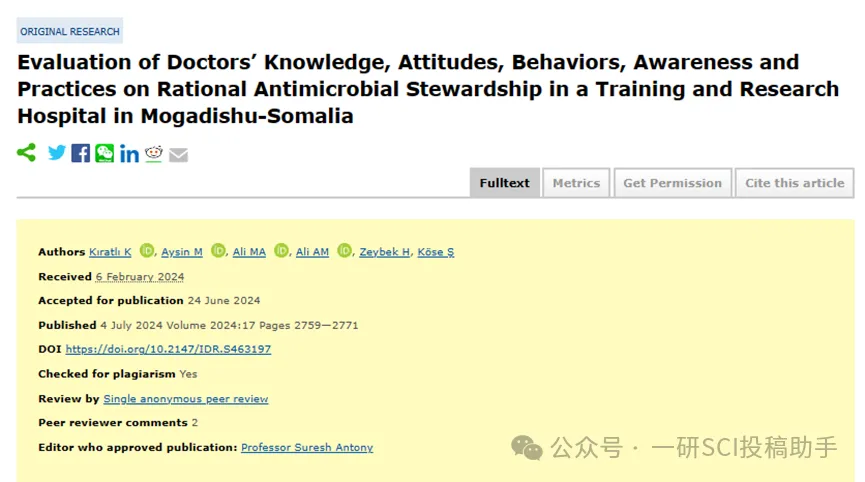Open ORCID icon after Ali AM

tap(344, 251)
